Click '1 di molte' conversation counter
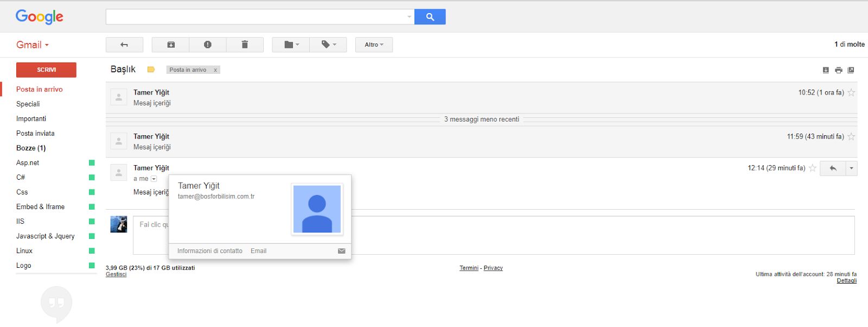The height and width of the screenshot is (327, 868). click(850, 45)
